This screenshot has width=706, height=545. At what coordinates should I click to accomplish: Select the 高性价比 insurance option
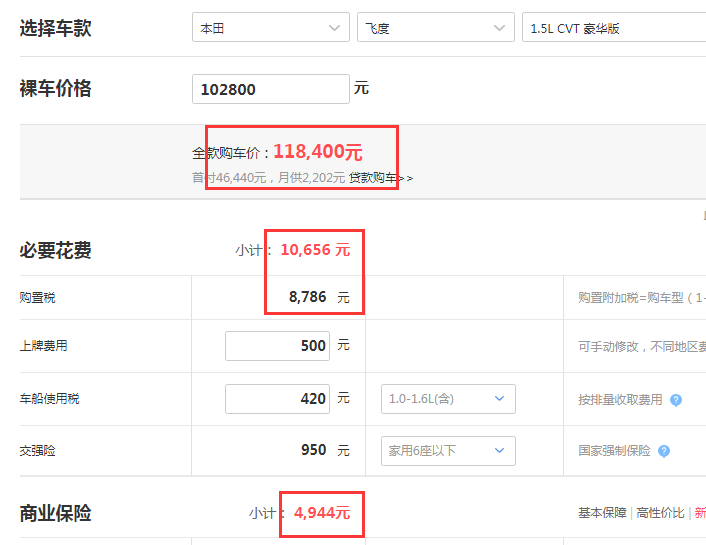[x=660, y=513]
